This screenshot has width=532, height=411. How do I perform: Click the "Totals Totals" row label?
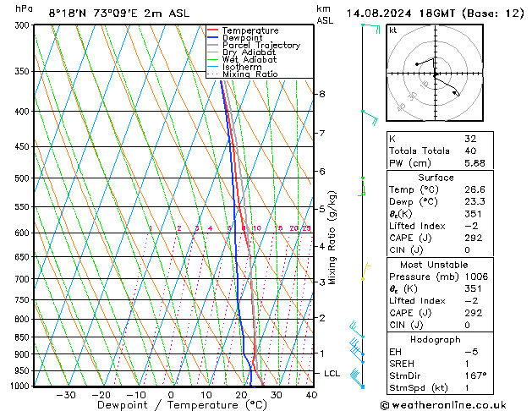419,151
